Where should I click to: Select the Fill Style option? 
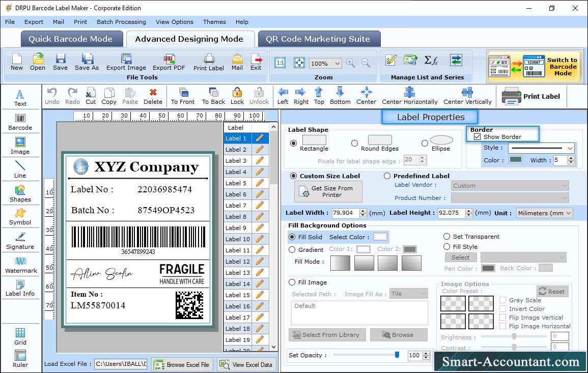(x=446, y=247)
